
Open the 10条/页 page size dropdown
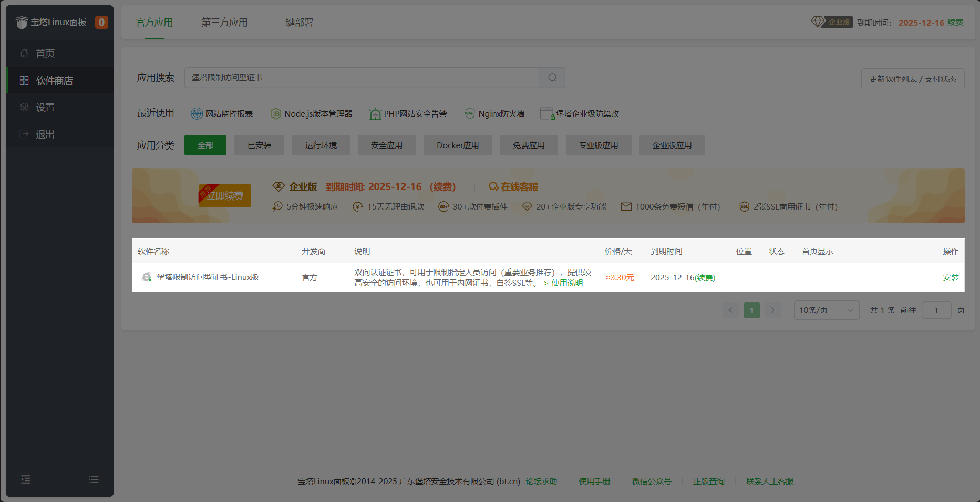coord(826,310)
